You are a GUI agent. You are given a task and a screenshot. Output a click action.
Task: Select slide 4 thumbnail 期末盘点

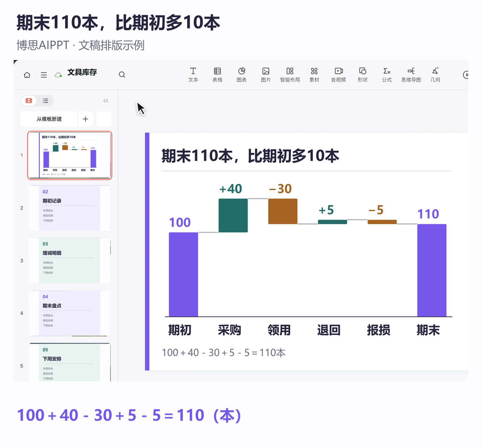pyautogui.click(x=70, y=313)
